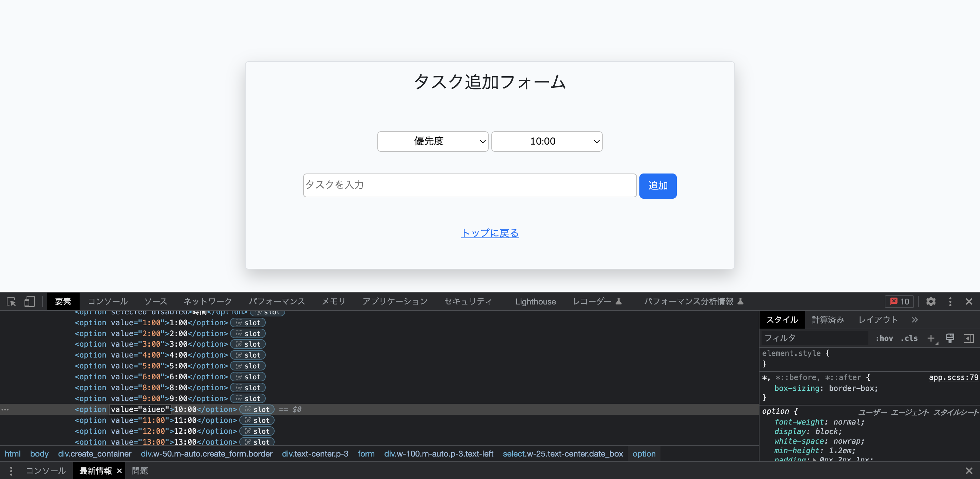Open the drawer three-dot menu
Screen dimensions: 980x479
[11, 470]
